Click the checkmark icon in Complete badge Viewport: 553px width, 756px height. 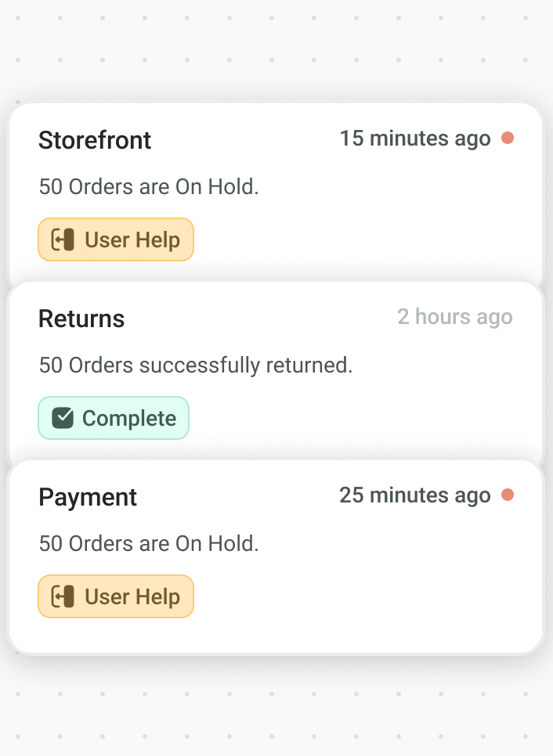pyautogui.click(x=63, y=418)
